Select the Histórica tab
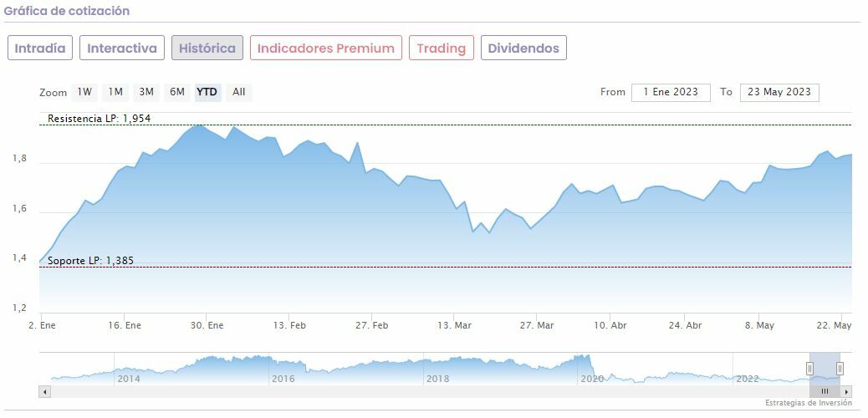This screenshot has width=868, height=418. tap(207, 48)
